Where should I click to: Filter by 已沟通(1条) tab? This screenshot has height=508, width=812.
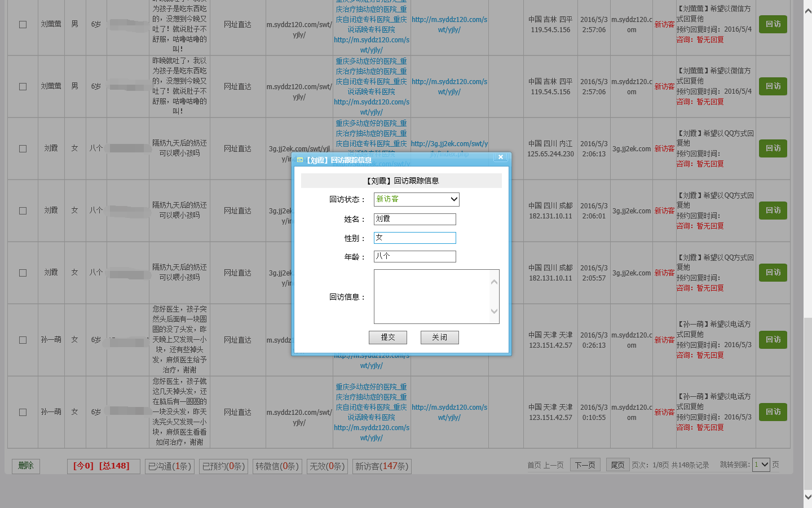click(169, 467)
